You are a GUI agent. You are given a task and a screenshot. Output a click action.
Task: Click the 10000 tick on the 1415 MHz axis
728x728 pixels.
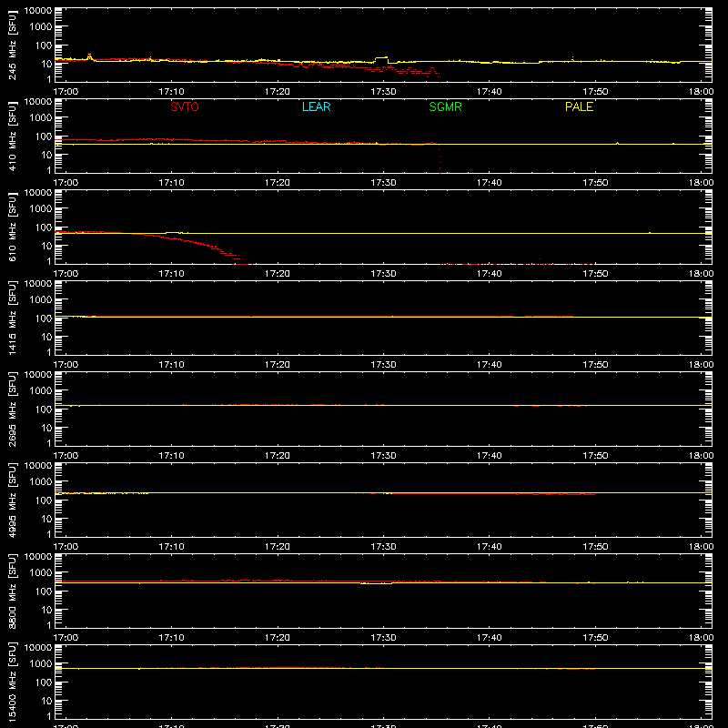click(x=38, y=284)
